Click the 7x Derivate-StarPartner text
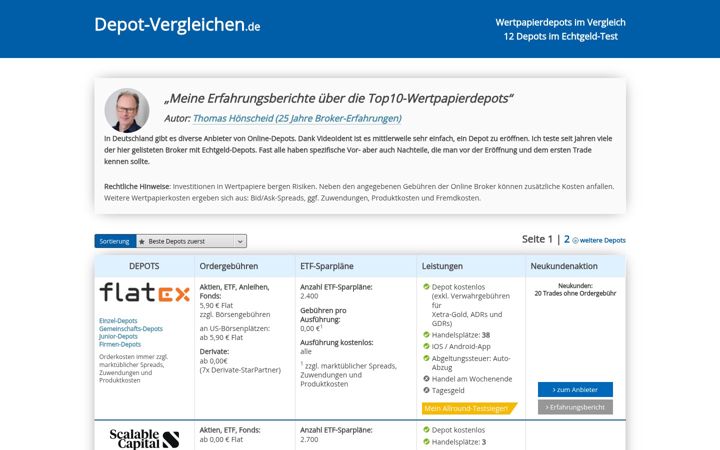This screenshot has height=450, width=720. click(x=240, y=370)
